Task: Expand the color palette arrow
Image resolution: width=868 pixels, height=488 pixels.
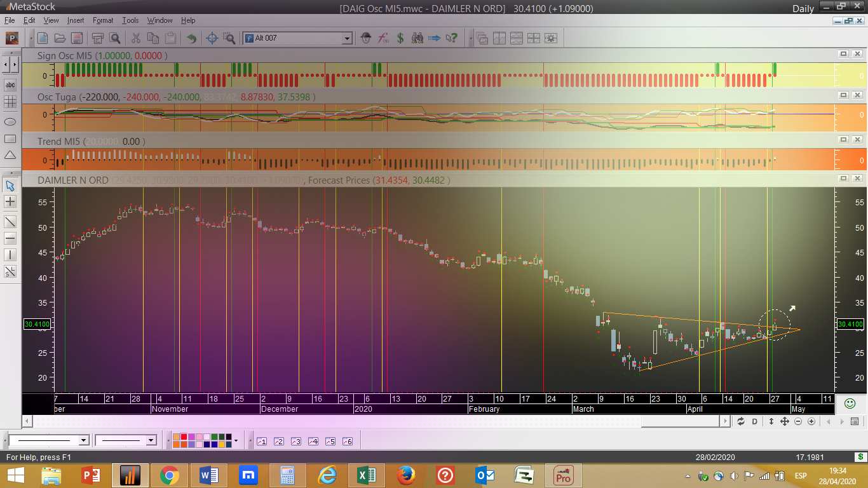Action: pos(236,440)
